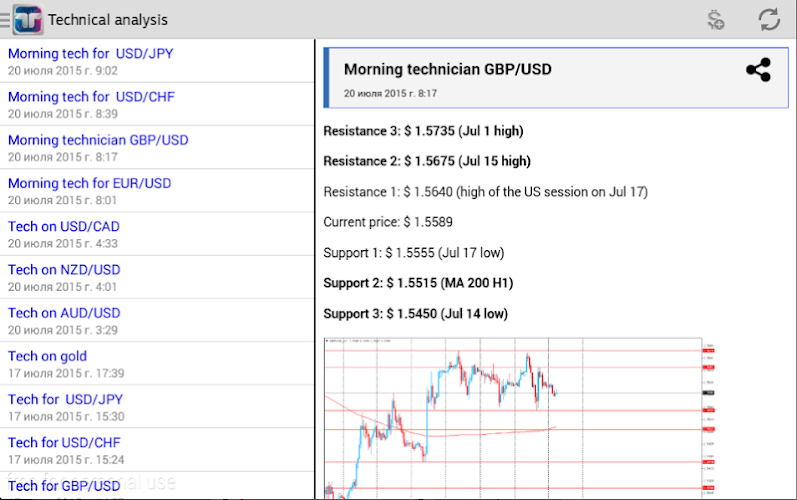Open Tech on gold entry

pos(157,363)
